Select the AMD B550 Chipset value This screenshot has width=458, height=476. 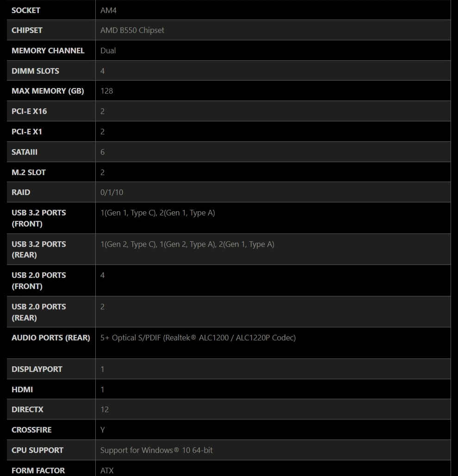pos(132,30)
